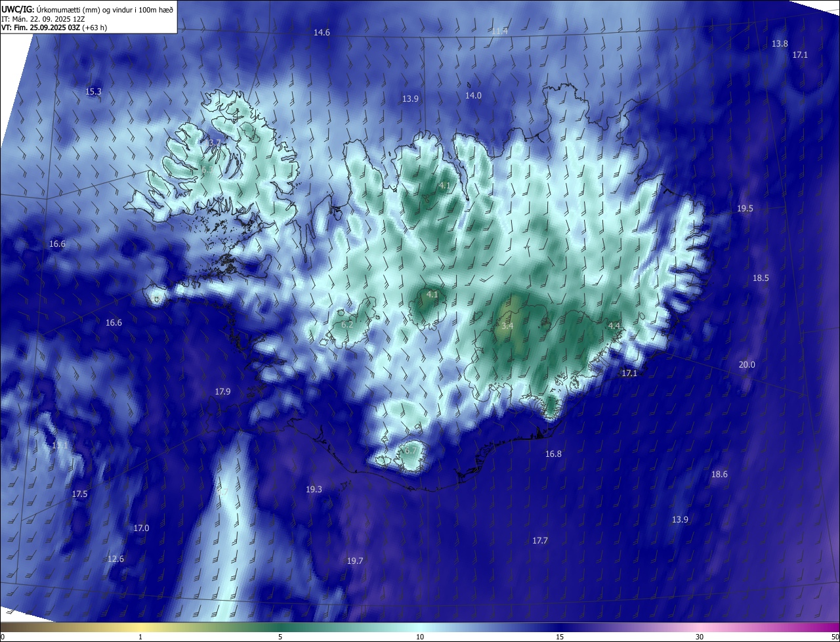Click the colour scale tick label 5
This screenshot has height=642, width=840.
[280, 637]
